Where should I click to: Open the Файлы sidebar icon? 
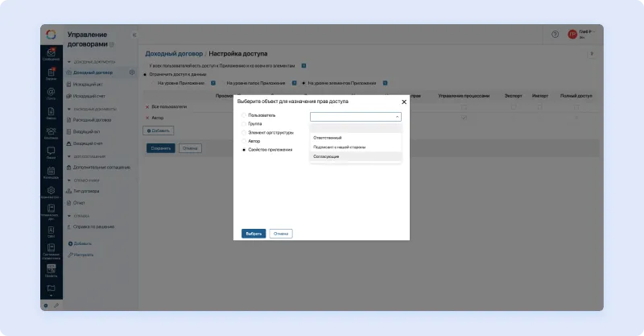51,113
